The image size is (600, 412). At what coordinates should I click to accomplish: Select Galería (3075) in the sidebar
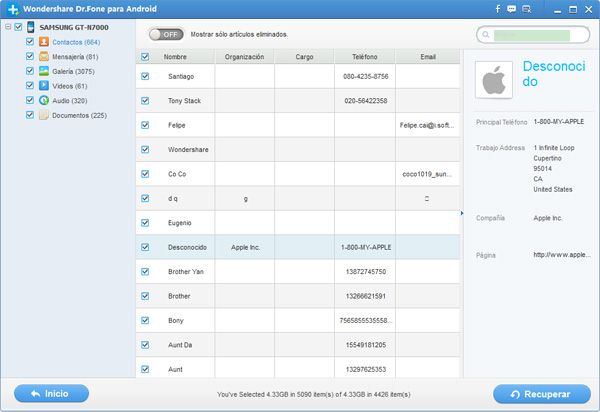(73, 71)
